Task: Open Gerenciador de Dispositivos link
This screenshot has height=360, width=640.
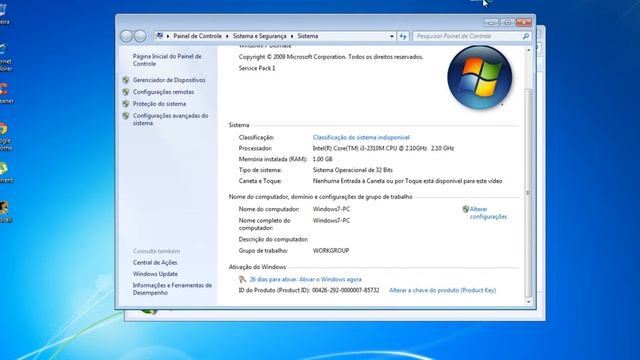Action: click(169, 80)
